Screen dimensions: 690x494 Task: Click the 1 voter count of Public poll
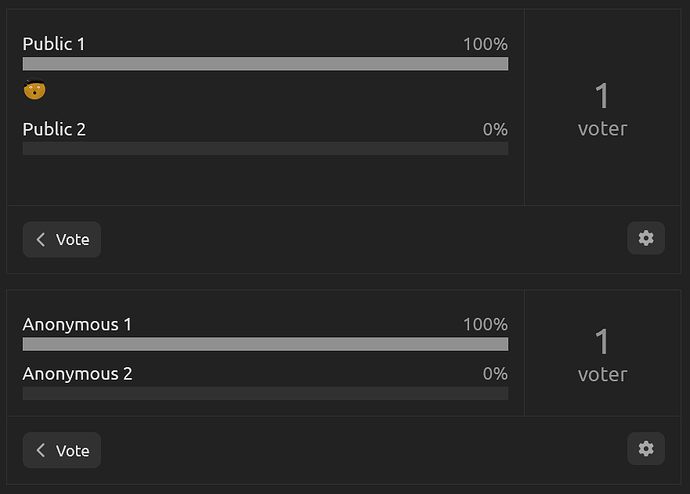(x=602, y=110)
